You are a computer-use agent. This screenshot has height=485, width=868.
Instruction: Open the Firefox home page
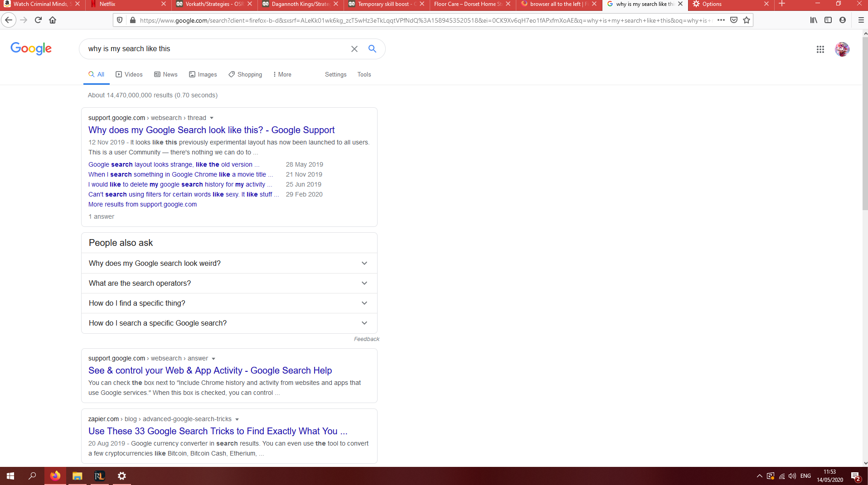click(x=53, y=20)
